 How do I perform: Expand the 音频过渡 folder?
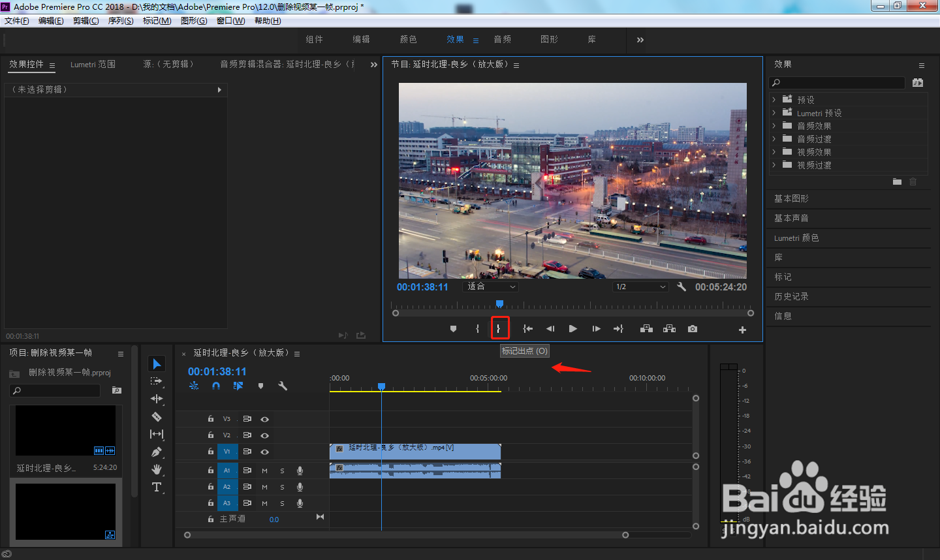(774, 139)
